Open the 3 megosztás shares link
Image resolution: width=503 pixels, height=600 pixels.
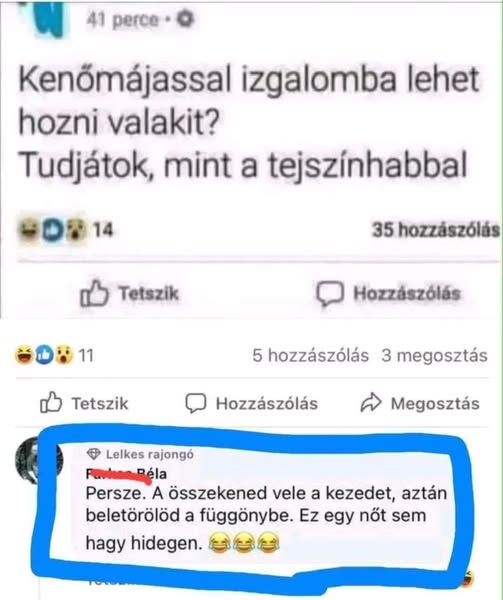(x=434, y=355)
